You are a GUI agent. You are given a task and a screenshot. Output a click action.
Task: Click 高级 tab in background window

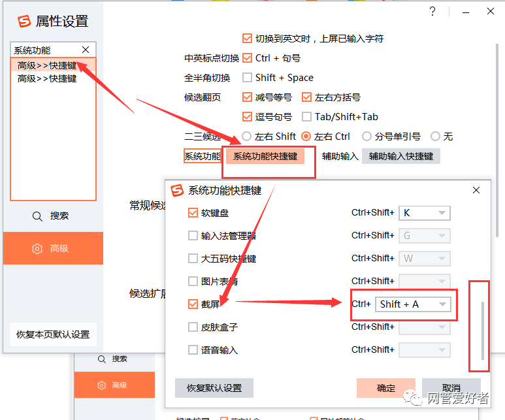114,385
